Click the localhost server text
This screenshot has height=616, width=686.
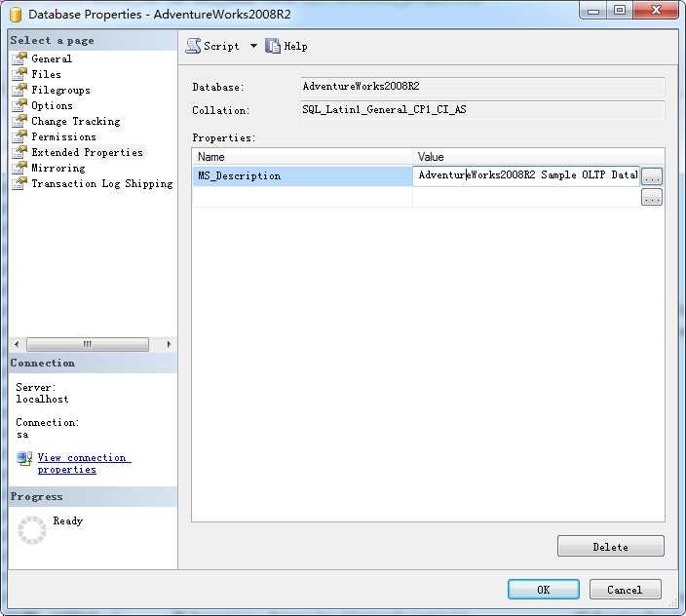(x=43, y=399)
